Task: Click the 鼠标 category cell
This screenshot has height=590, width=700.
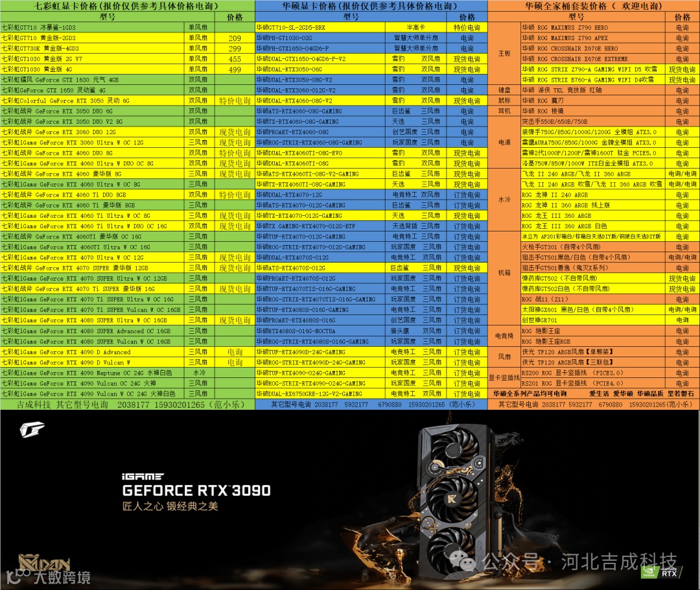Action: 504,100
